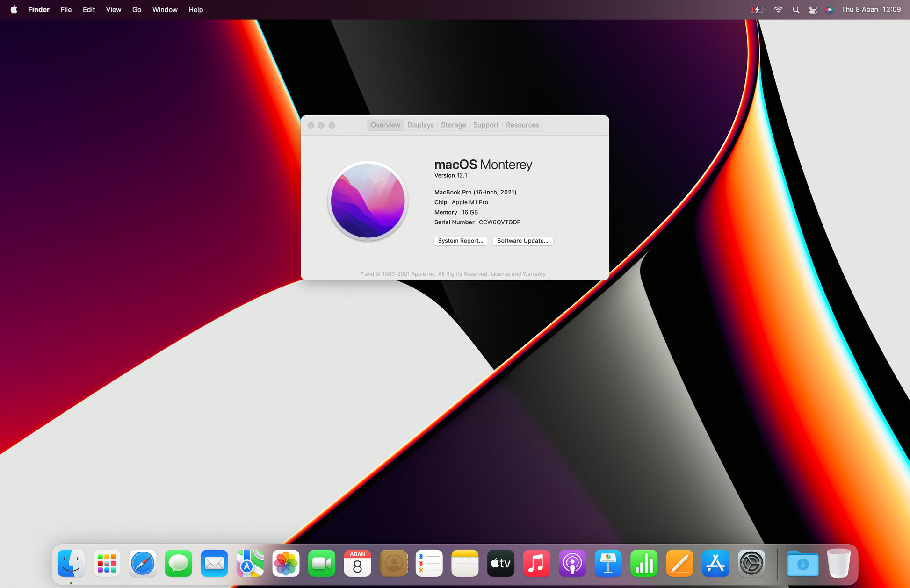The width and height of the screenshot is (910, 588).
Task: Open battery status menu
Action: tap(757, 10)
